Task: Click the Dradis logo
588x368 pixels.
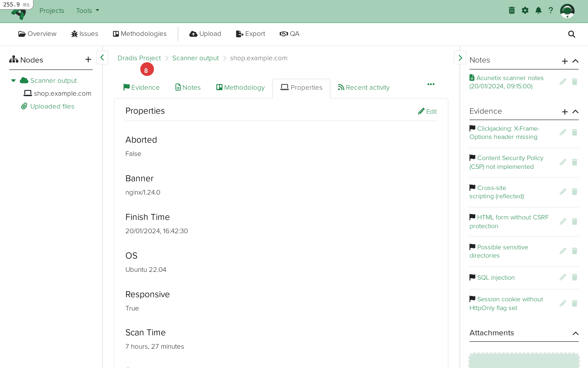Action: 19,14
